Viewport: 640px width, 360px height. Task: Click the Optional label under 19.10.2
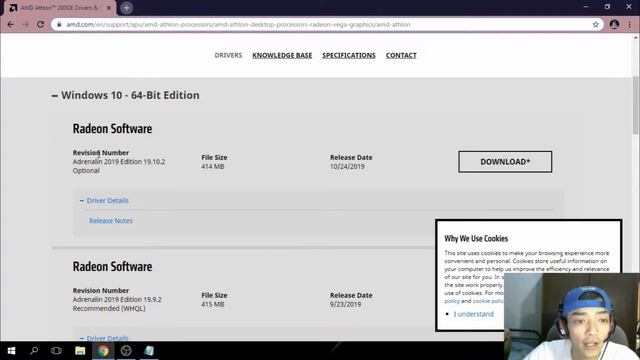point(86,171)
